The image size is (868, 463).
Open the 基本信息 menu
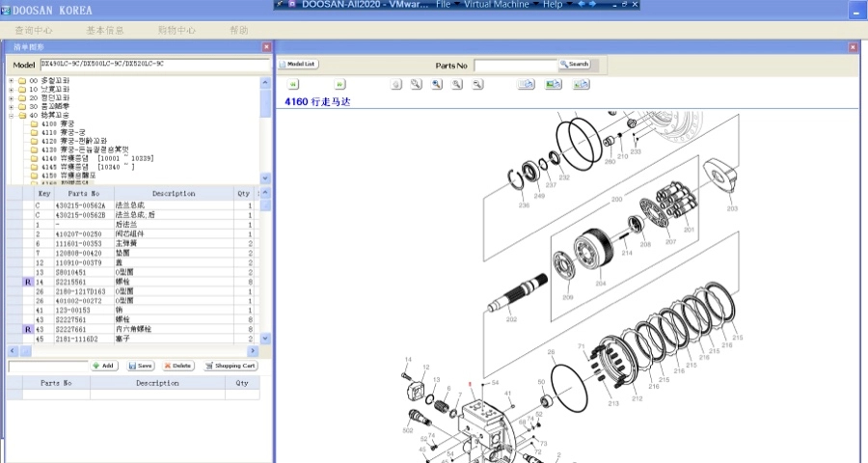pyautogui.click(x=105, y=30)
